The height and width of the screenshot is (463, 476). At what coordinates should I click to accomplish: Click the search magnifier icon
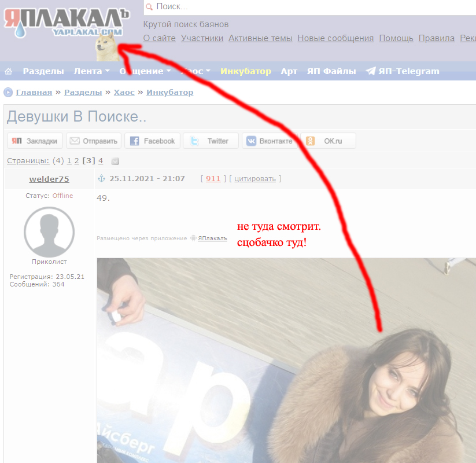(x=149, y=7)
